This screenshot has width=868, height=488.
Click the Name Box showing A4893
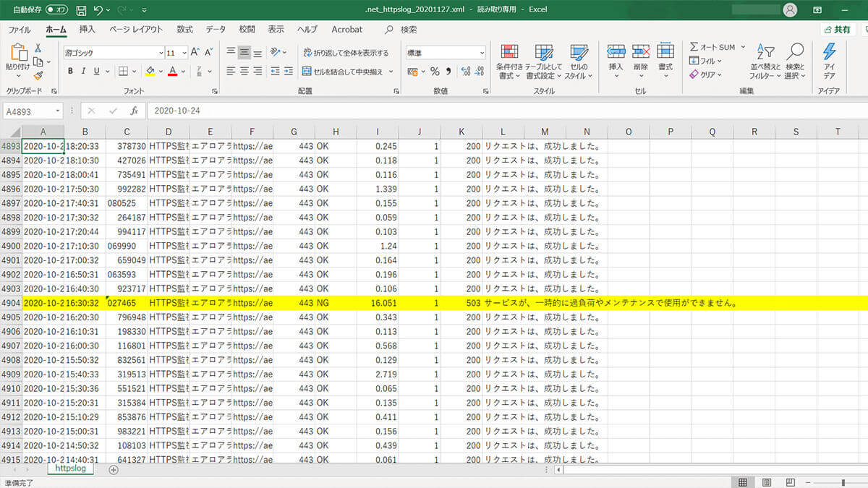[34, 111]
